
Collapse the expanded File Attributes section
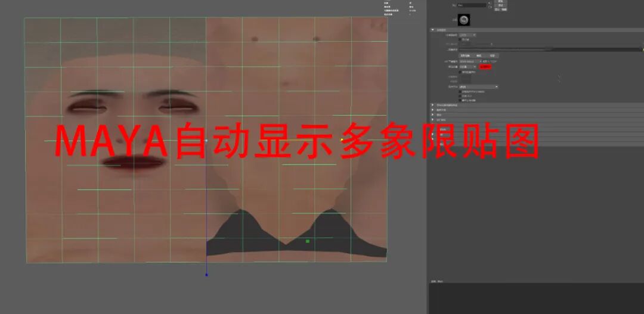pos(432,30)
